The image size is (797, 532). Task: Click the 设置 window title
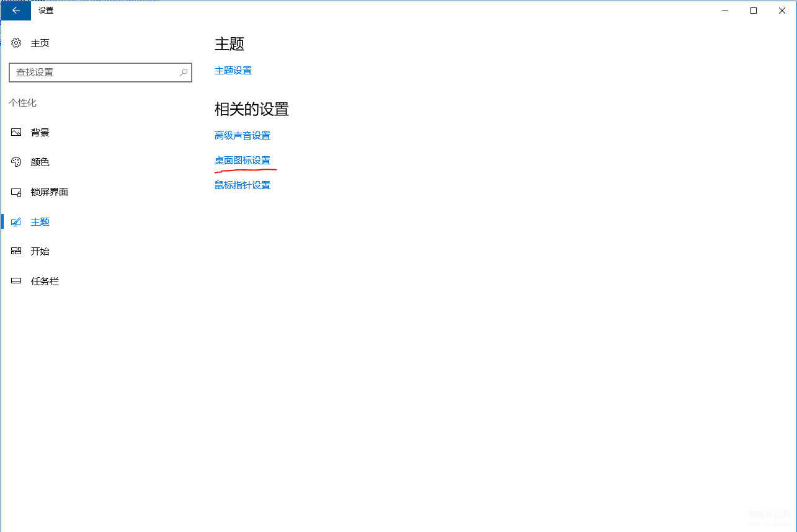(46, 11)
